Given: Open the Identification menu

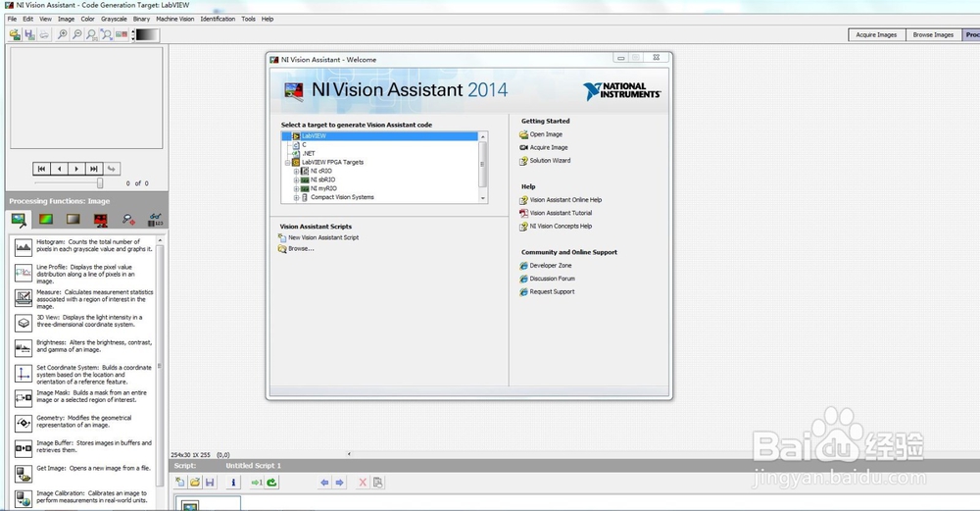Looking at the screenshot, I should 218,19.
